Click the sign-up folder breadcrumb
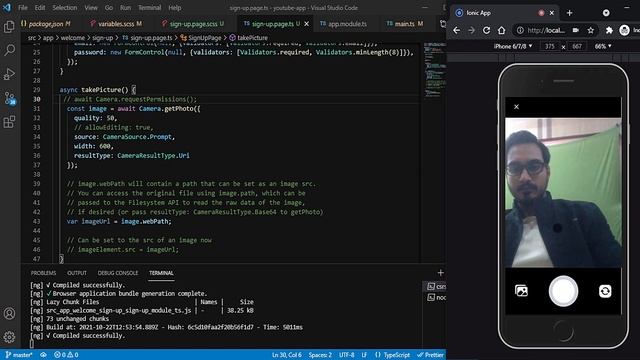Screen dimensions: 640x360 (x=102, y=38)
